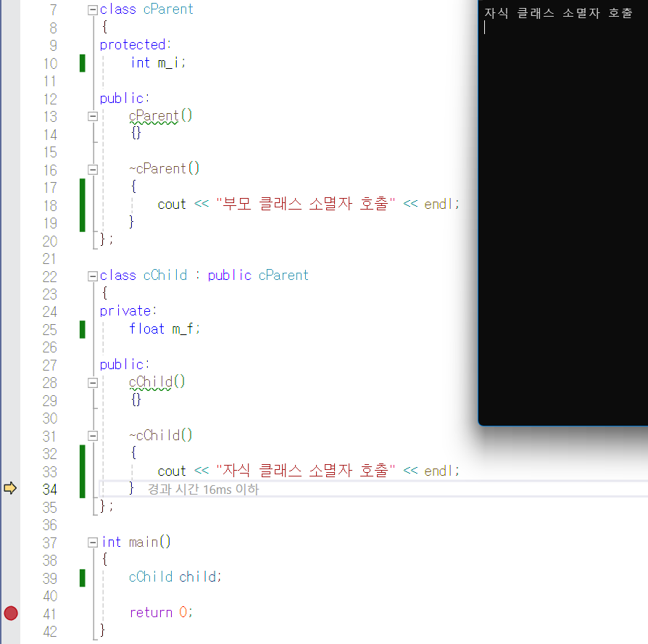Click the 'private:' keyword
The height and width of the screenshot is (644, 648).
[128, 311]
